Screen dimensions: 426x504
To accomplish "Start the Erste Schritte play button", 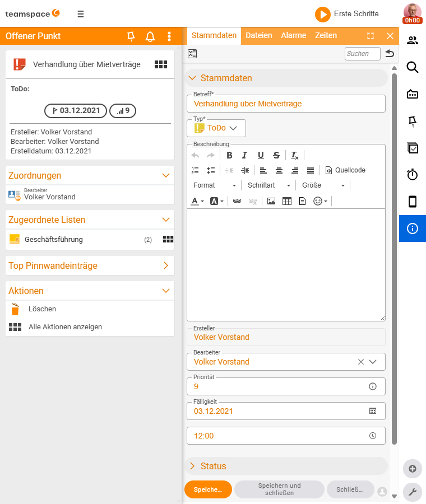I will (x=322, y=15).
